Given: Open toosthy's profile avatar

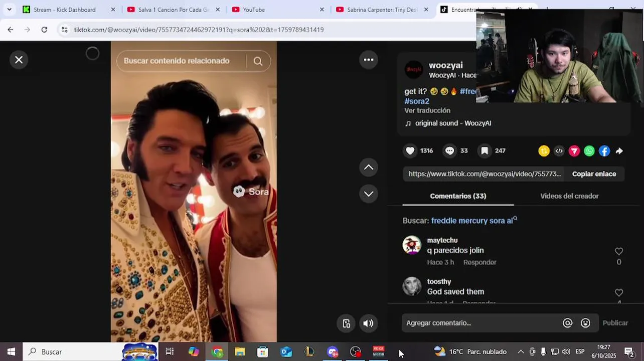Looking at the screenshot, I should (x=412, y=286).
